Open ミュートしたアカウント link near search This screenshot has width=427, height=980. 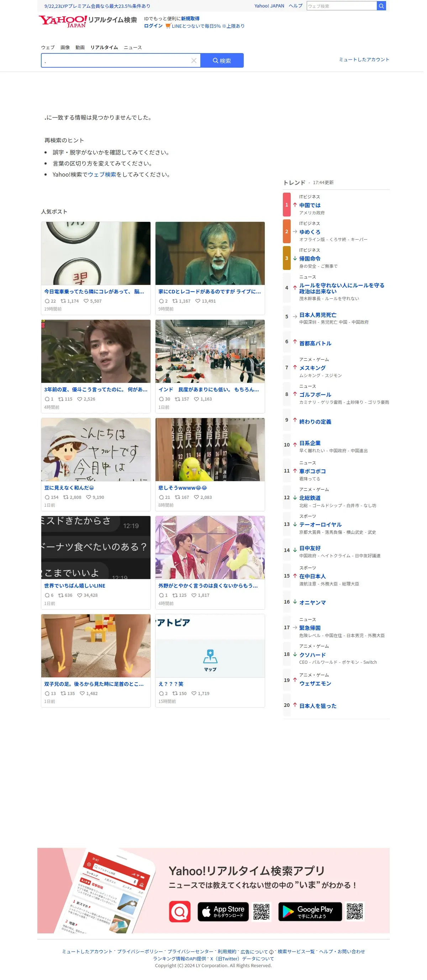364,59
